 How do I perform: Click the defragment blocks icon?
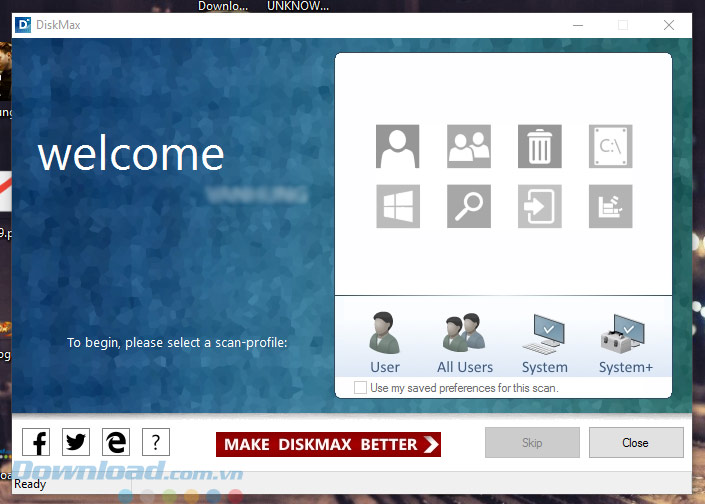click(611, 206)
